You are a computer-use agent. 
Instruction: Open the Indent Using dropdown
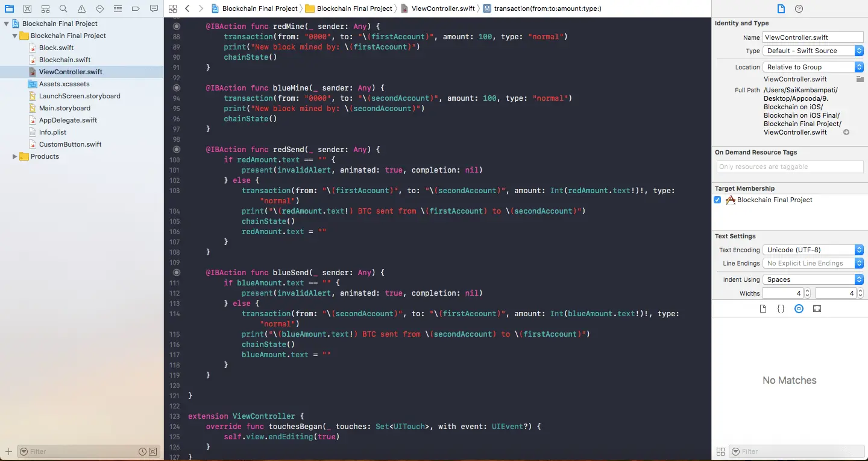[x=813, y=279]
